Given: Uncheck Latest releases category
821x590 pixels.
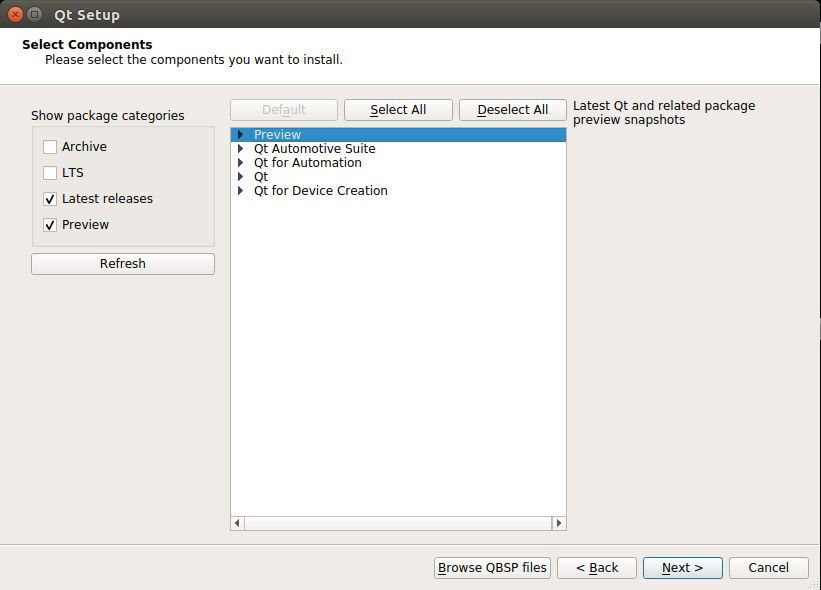Looking at the screenshot, I should point(50,199).
